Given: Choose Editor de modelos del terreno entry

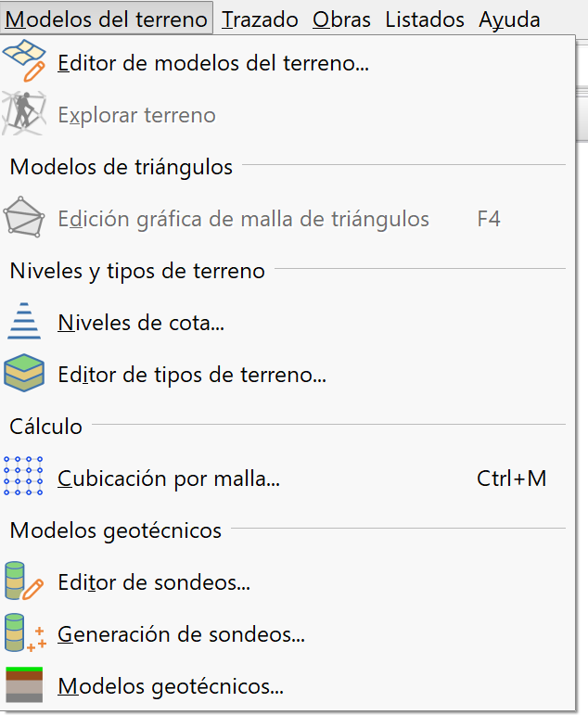Looking at the screenshot, I should 213,63.
